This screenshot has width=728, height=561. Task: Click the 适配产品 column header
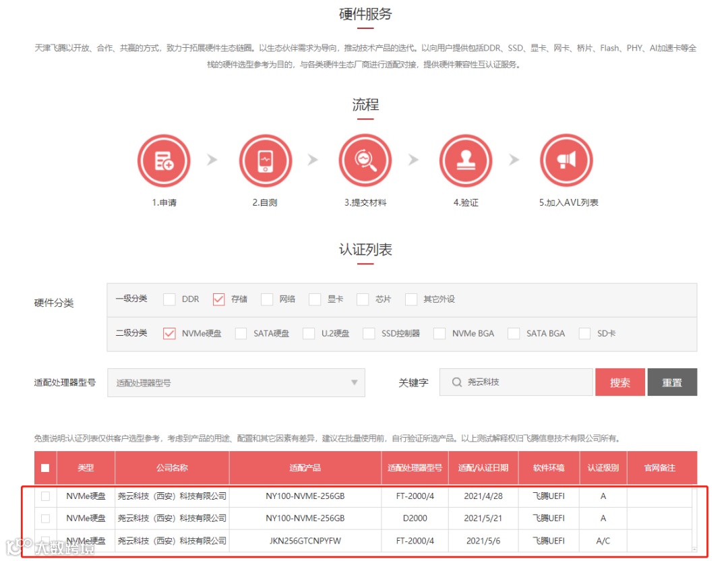tap(305, 468)
